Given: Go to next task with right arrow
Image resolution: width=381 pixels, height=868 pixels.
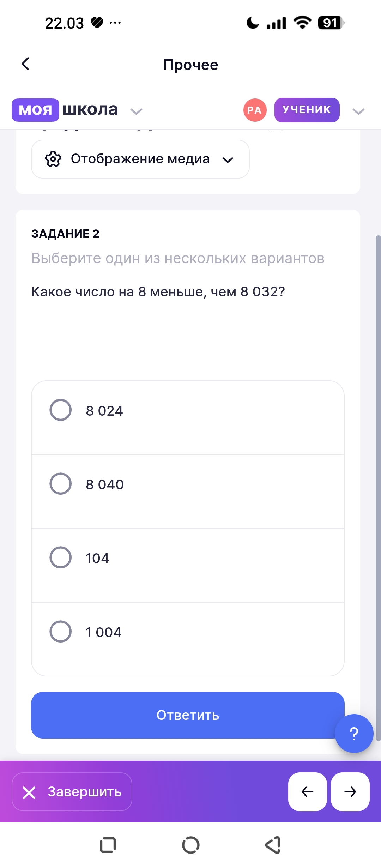Looking at the screenshot, I should (x=350, y=792).
